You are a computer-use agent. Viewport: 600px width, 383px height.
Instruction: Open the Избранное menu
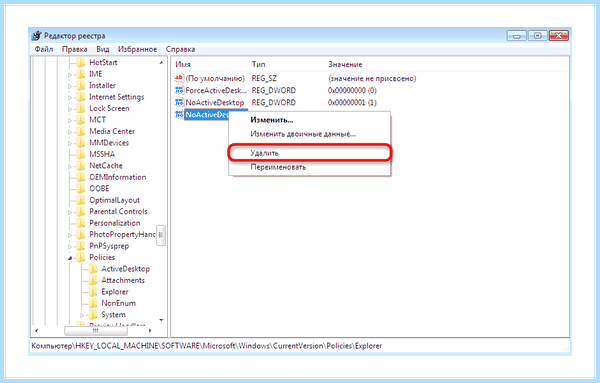coord(137,49)
